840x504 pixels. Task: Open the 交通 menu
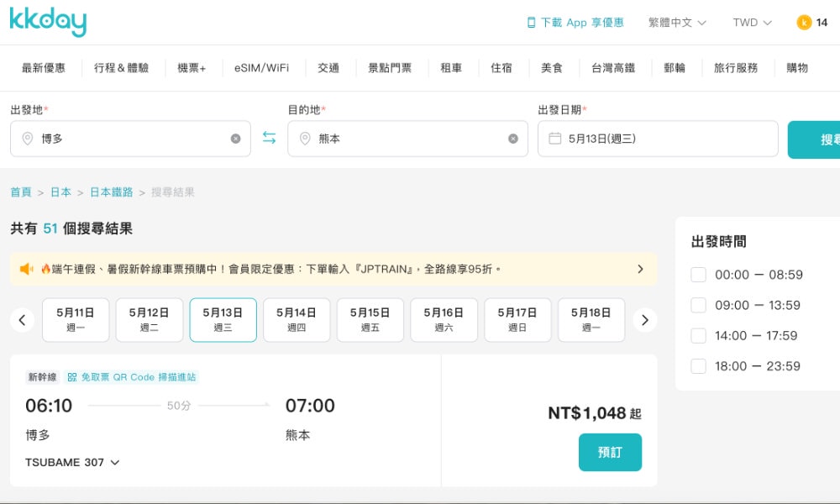point(328,68)
